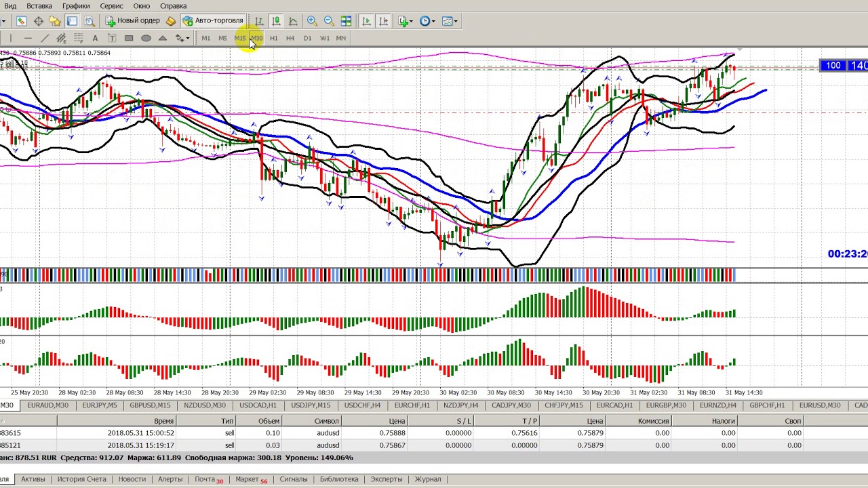Image resolution: width=868 pixels, height=488 pixels.
Task: Switch chart to line chart mode
Action: [293, 21]
